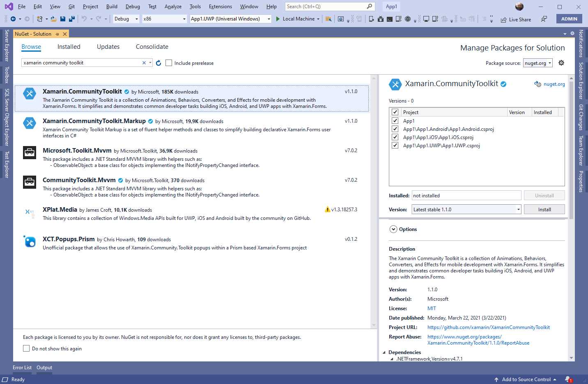Click inside the NuGet search field

82,62
